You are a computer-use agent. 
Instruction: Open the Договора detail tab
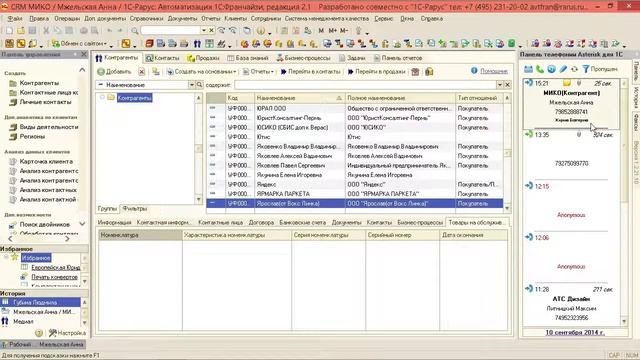pos(261,222)
